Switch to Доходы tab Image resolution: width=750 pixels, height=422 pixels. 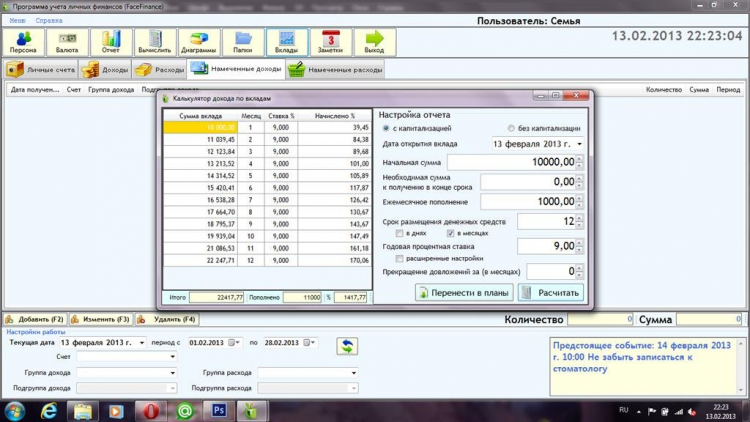[105, 69]
